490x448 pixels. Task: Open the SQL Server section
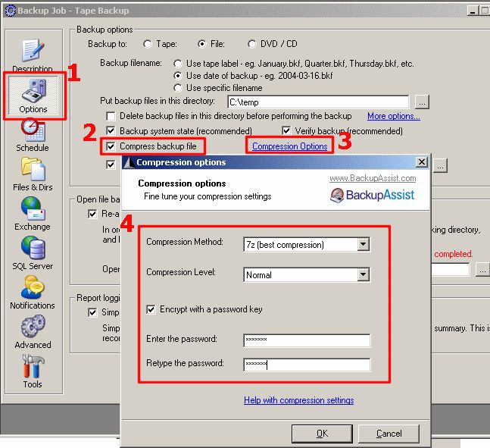tap(33, 248)
